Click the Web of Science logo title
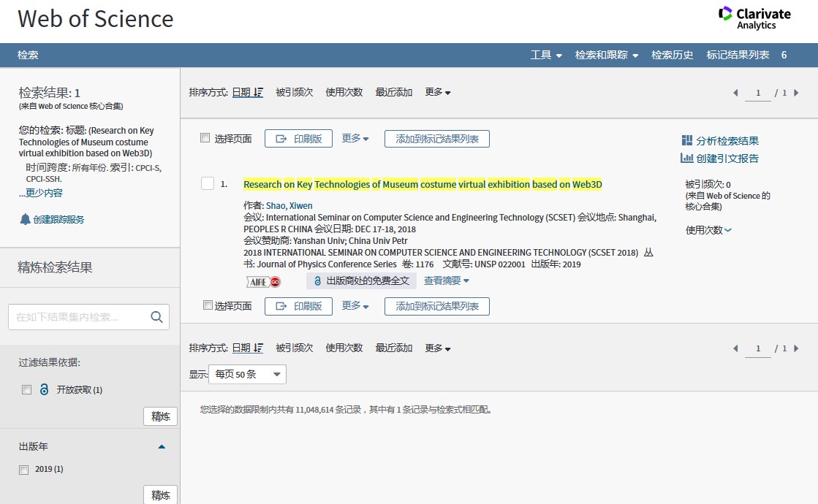Viewport: 818px width, 504px height. 96,19
